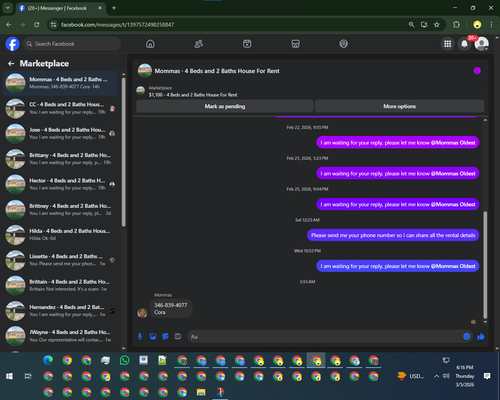500x400 pixels.
Task: Select the Brittney conversation in list
Action: pyautogui.click(x=61, y=210)
